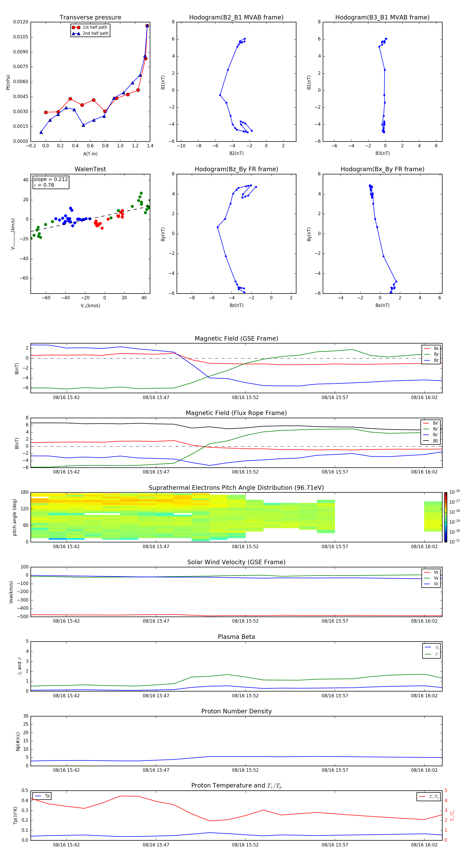This screenshot has height=868, width=473.
Task: Click the 'slope = 0.212' annotation
Action: click(x=51, y=179)
